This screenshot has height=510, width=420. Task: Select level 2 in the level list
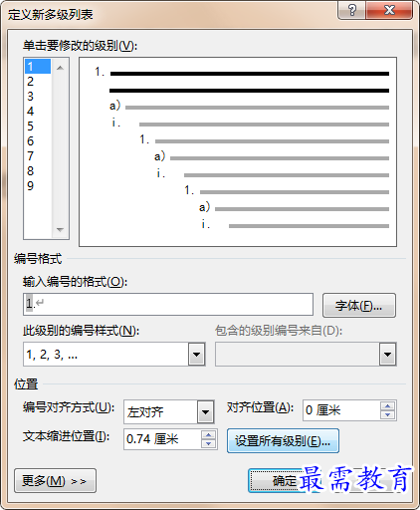coord(38,81)
